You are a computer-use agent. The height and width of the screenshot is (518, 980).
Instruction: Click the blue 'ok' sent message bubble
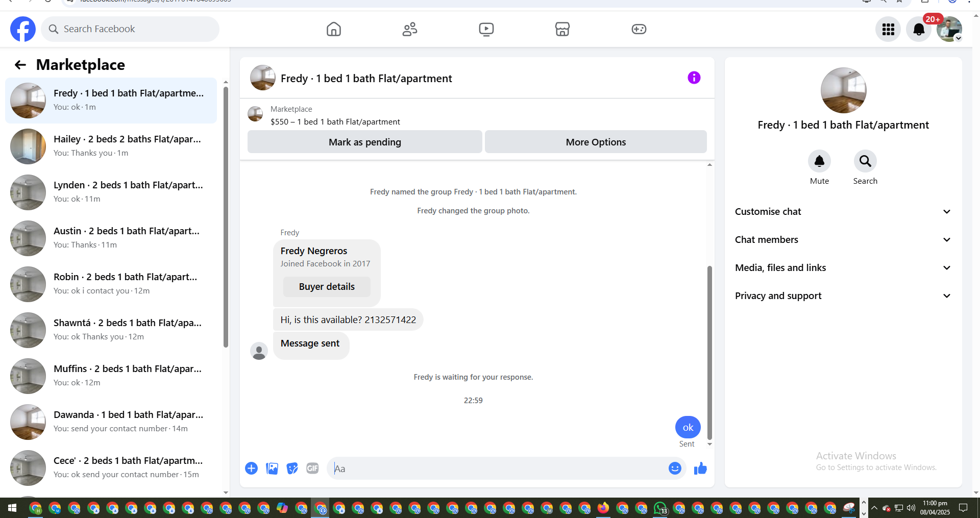(688, 427)
